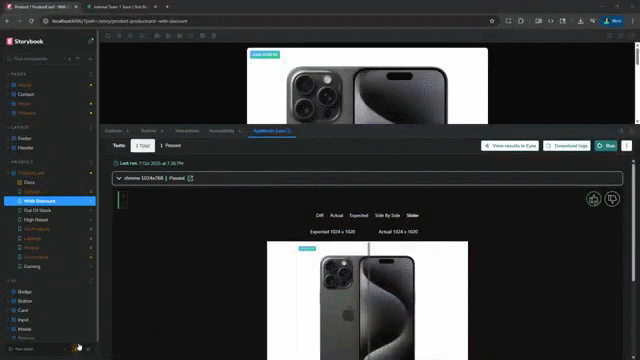Click View results in Eyes button
This screenshot has width=640, height=360.
tap(510, 146)
